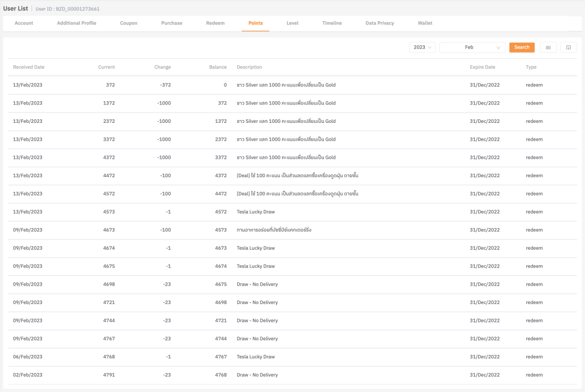Go to the Wallet tab

[425, 23]
